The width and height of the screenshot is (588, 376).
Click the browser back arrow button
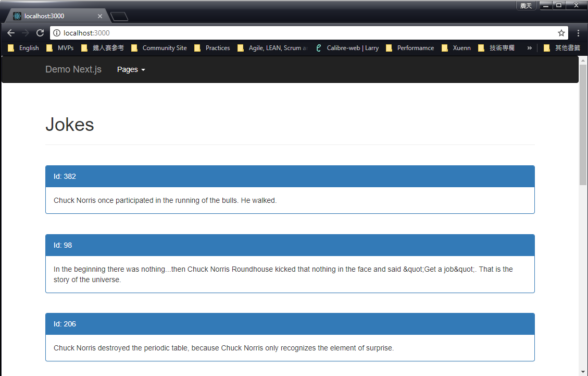click(x=11, y=33)
